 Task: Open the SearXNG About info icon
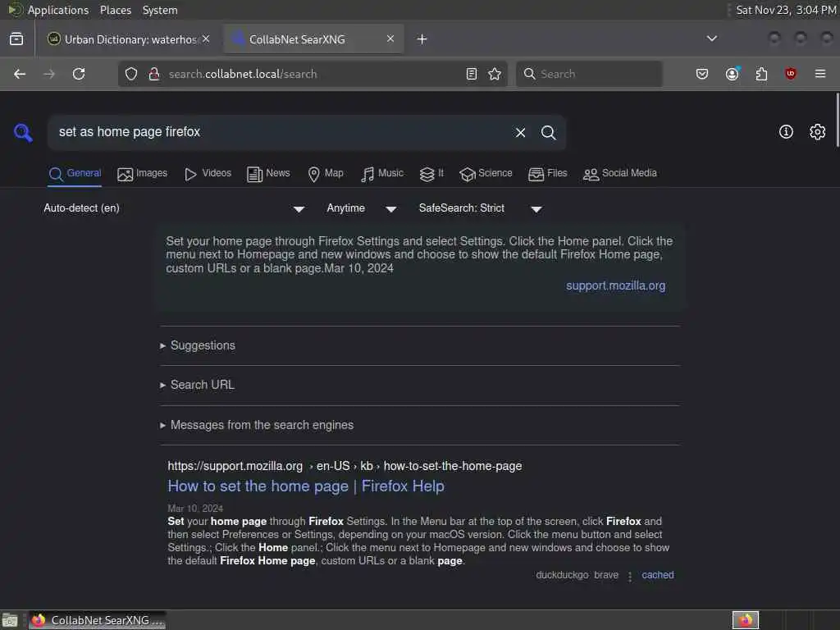coord(786,132)
